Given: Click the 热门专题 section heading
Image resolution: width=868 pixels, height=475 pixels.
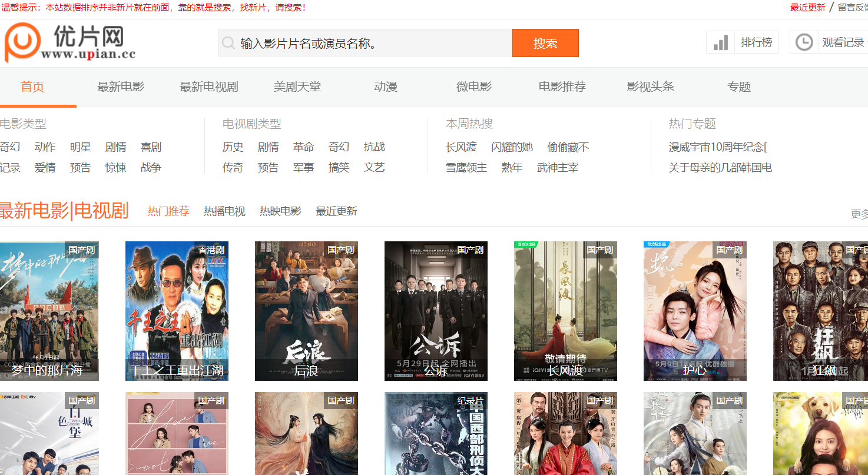Looking at the screenshot, I should [693, 124].
